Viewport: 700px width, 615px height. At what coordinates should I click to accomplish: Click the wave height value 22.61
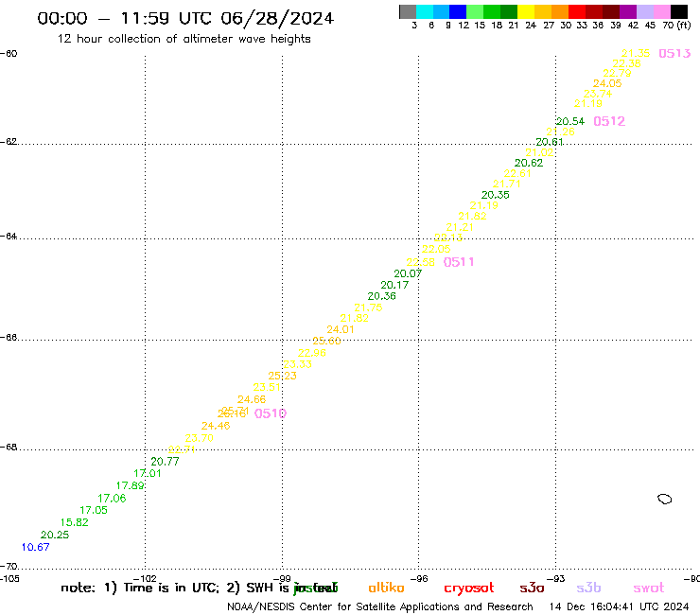[x=517, y=174]
